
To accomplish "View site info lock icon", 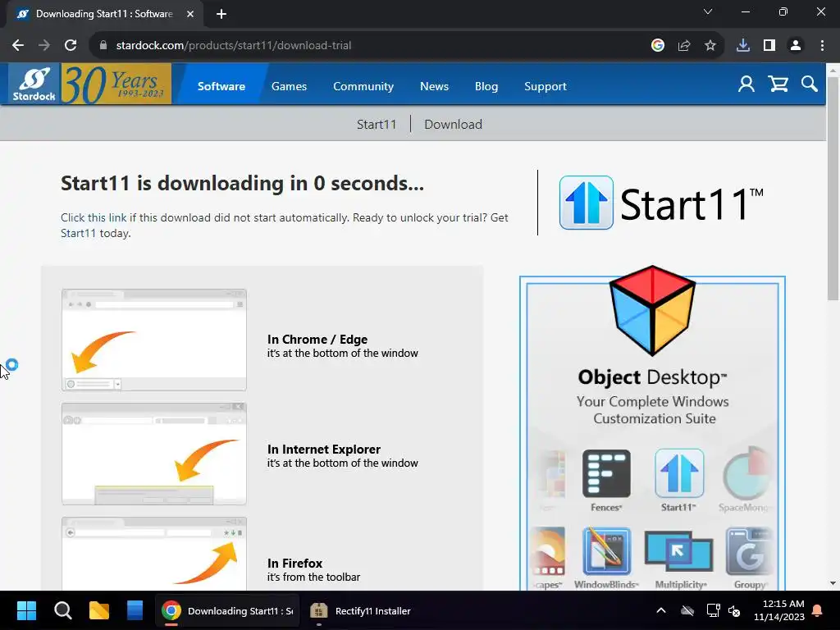I will point(103,46).
